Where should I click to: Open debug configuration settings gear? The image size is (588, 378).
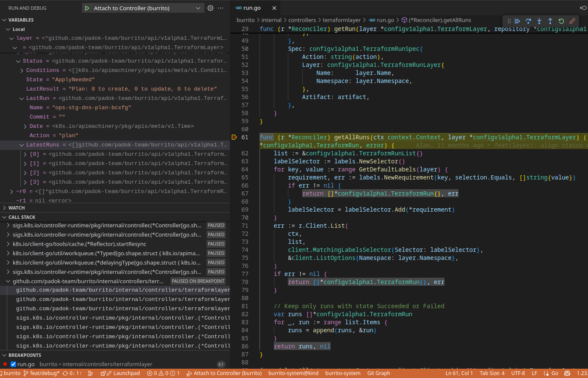point(210,8)
